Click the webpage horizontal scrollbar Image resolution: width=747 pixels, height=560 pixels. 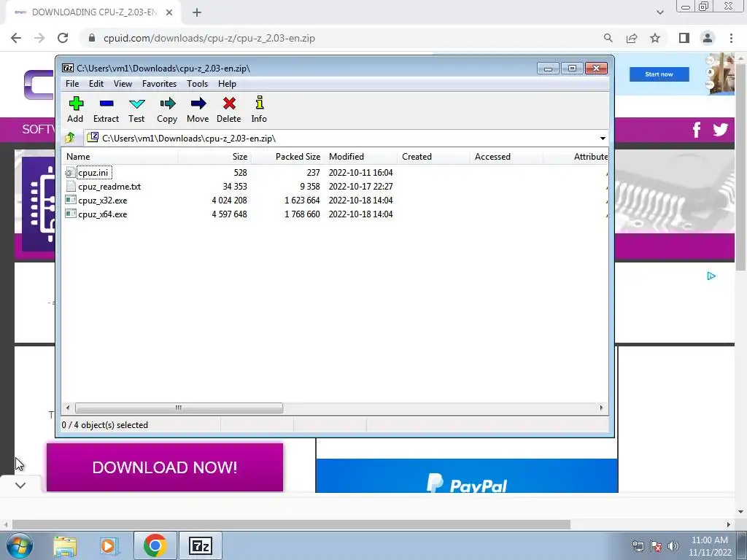click(291, 524)
